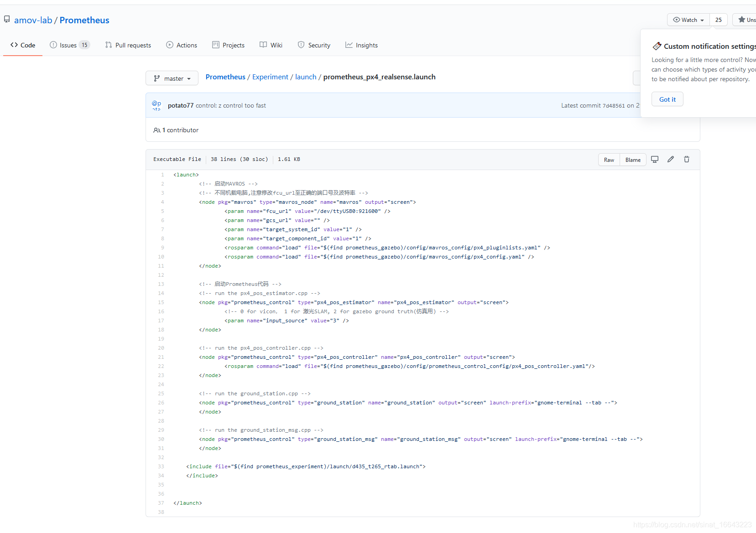Open the Issues tab
The image size is (756, 533).
pos(70,45)
